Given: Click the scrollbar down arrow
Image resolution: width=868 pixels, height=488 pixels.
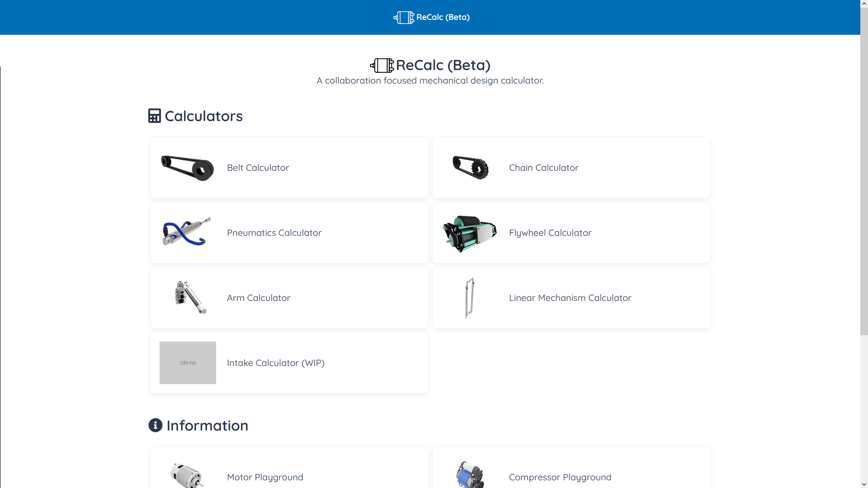Looking at the screenshot, I should [x=864, y=484].
